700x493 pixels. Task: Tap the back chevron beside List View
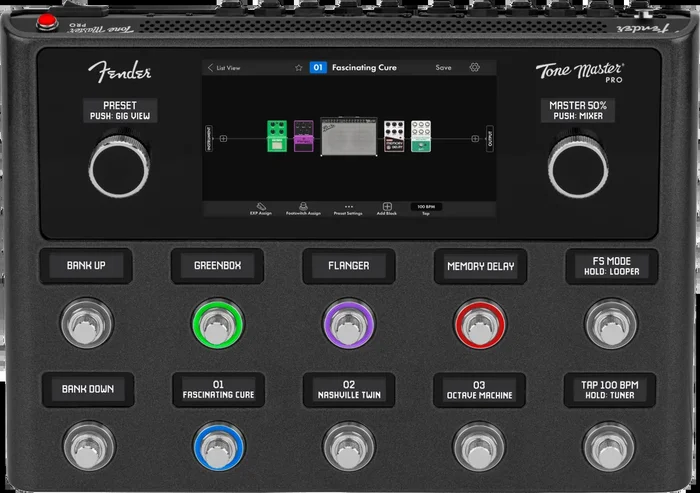(x=210, y=68)
